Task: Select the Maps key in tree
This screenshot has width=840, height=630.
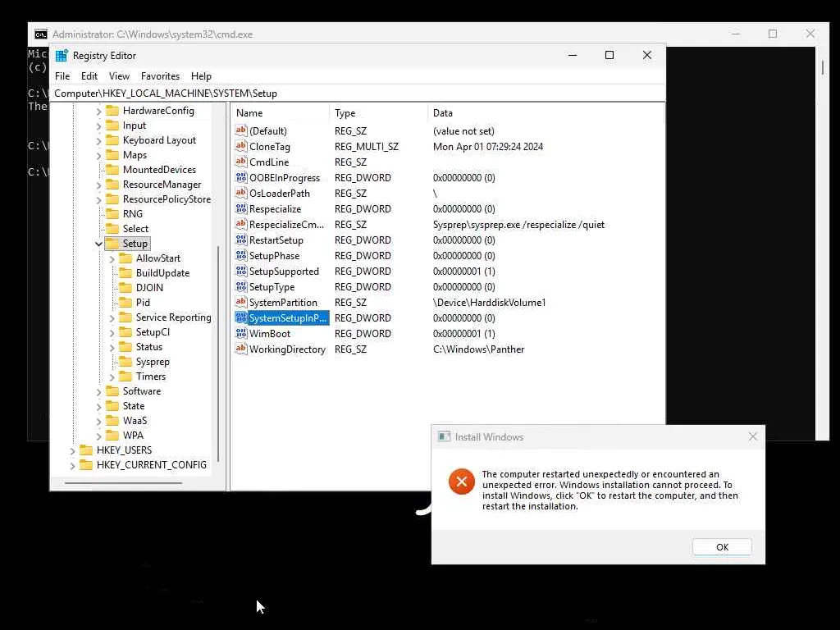Action: click(x=135, y=155)
